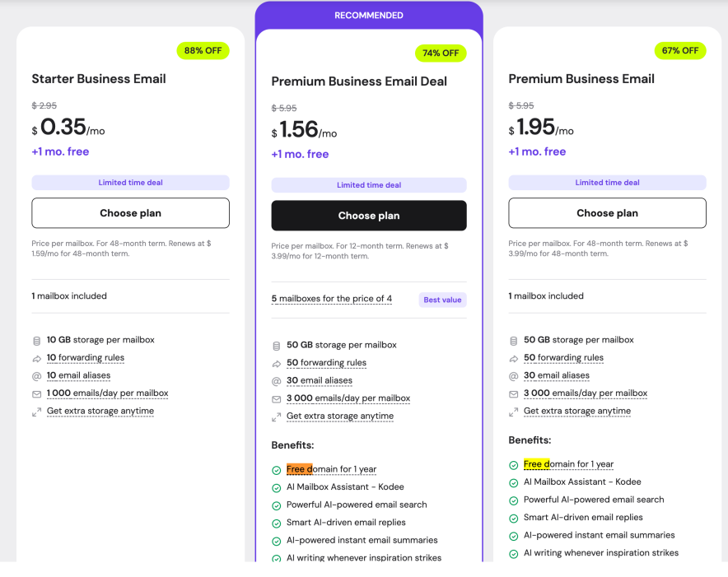728x577 pixels.
Task: Click the envelope icon beside 3 000 emails/day
Action: pos(276,398)
